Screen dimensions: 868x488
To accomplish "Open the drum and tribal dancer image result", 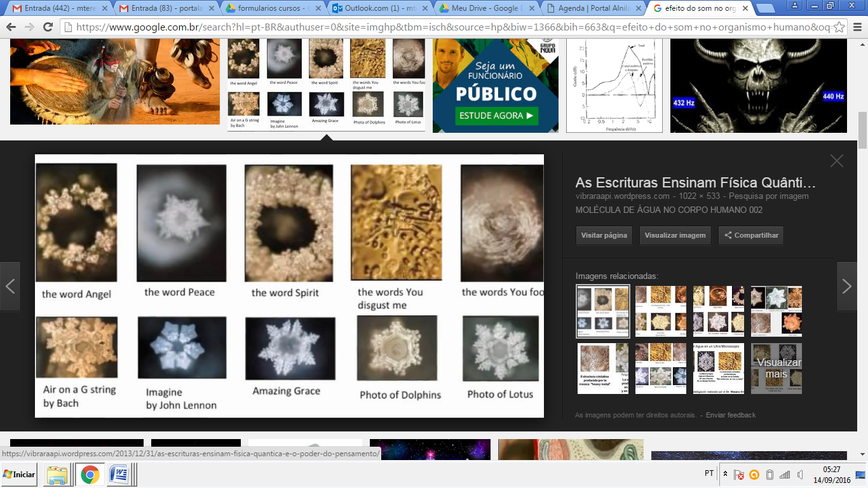I will click(115, 81).
